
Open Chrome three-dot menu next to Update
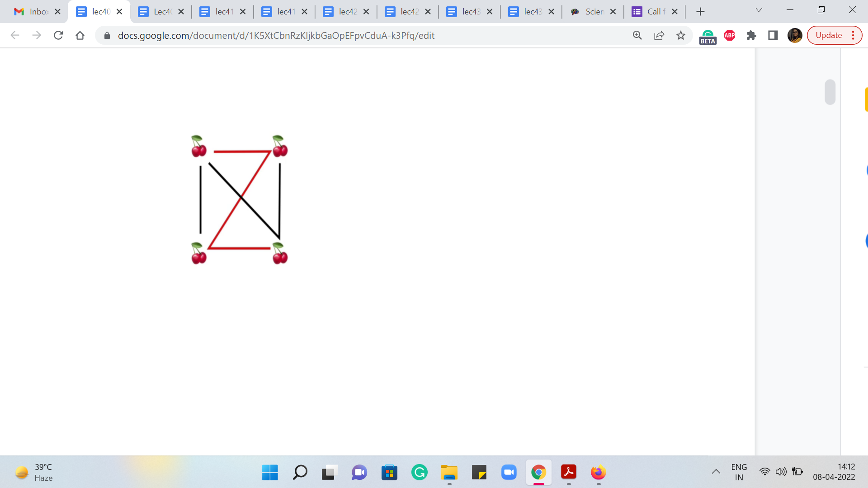coord(853,35)
